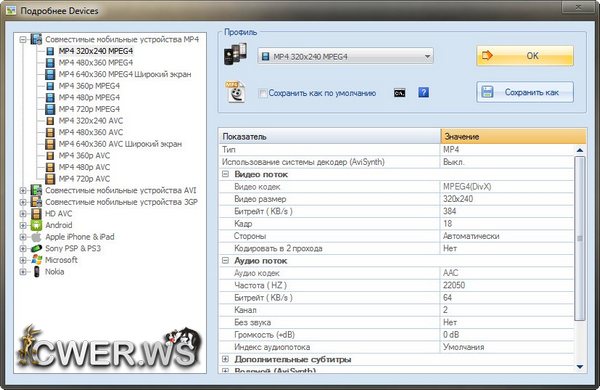
Task: Click the MP4 mobile devices folder icon
Action: pos(36,39)
